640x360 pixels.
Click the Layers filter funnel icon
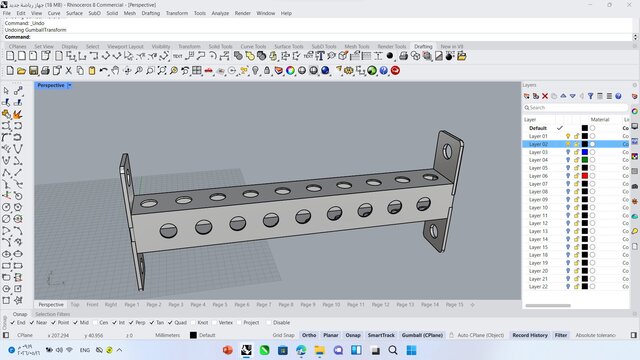click(591, 96)
